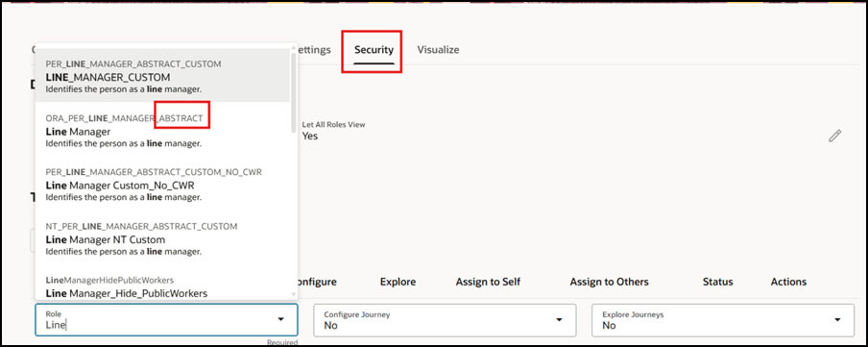
Task: Open the Configure Journey dropdown
Action: 445,320
